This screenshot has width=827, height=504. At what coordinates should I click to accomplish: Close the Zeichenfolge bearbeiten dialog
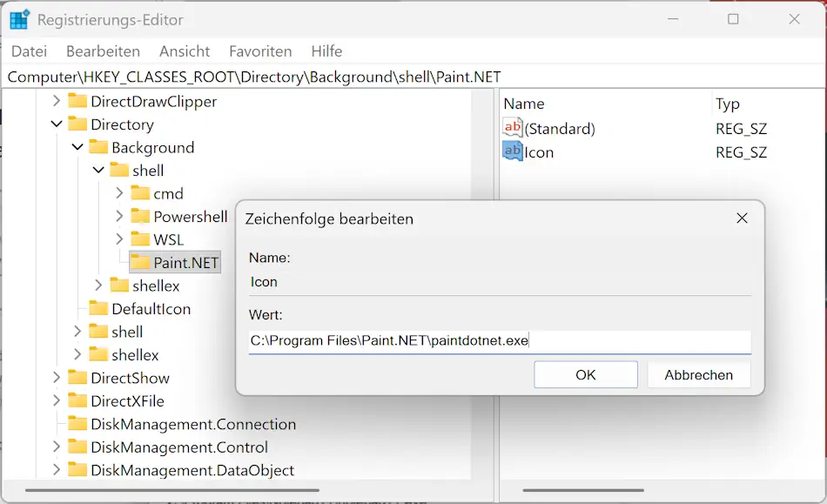[x=742, y=218]
